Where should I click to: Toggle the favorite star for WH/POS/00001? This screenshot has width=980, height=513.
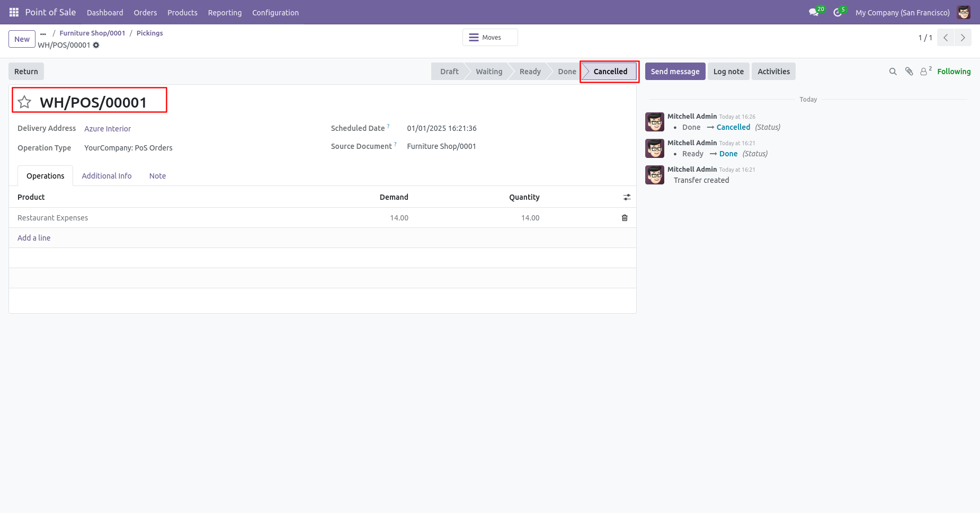(x=24, y=102)
